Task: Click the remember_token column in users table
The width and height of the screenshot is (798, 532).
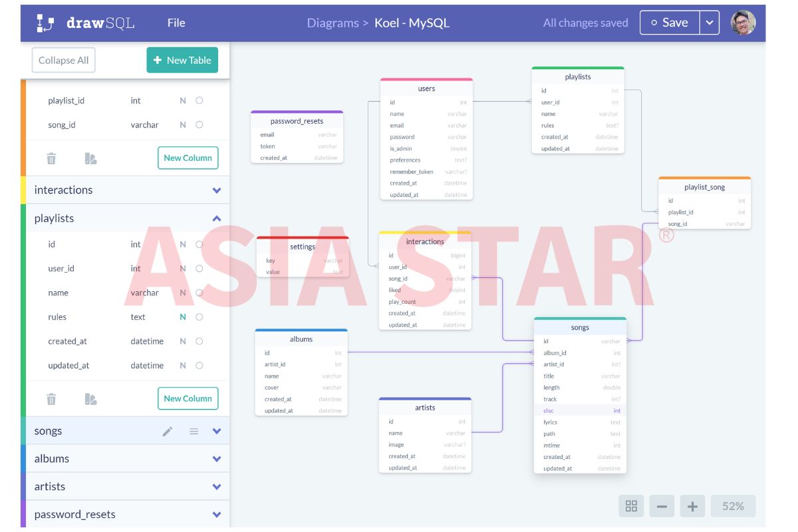Action: click(x=426, y=172)
